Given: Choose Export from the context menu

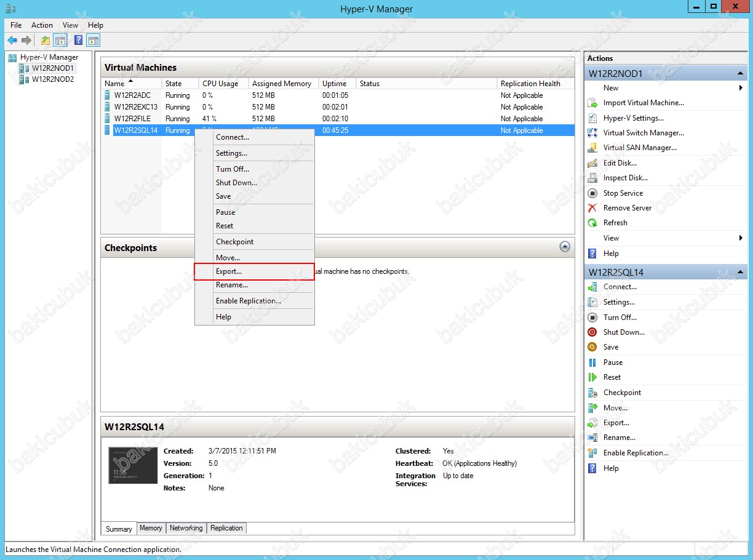Looking at the screenshot, I should coord(255,271).
